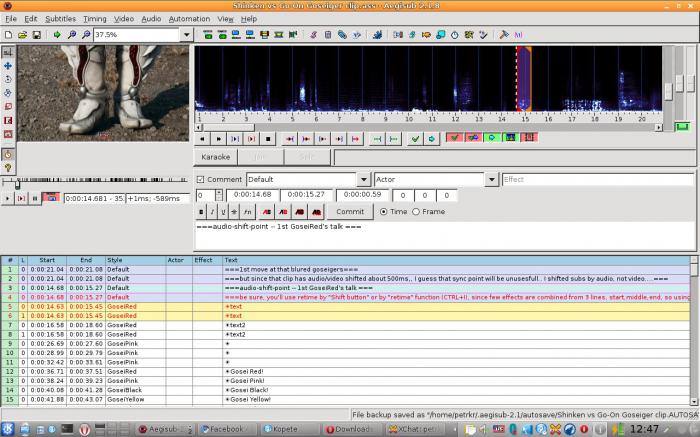Toggle Medusa timing hotkeys button
The height and width of the screenshot is (437, 700).
(529, 137)
